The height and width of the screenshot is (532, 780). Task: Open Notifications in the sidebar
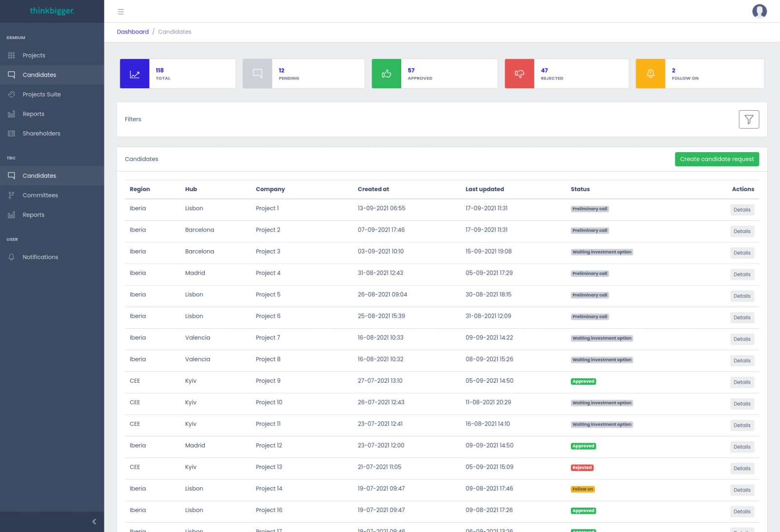pos(40,257)
